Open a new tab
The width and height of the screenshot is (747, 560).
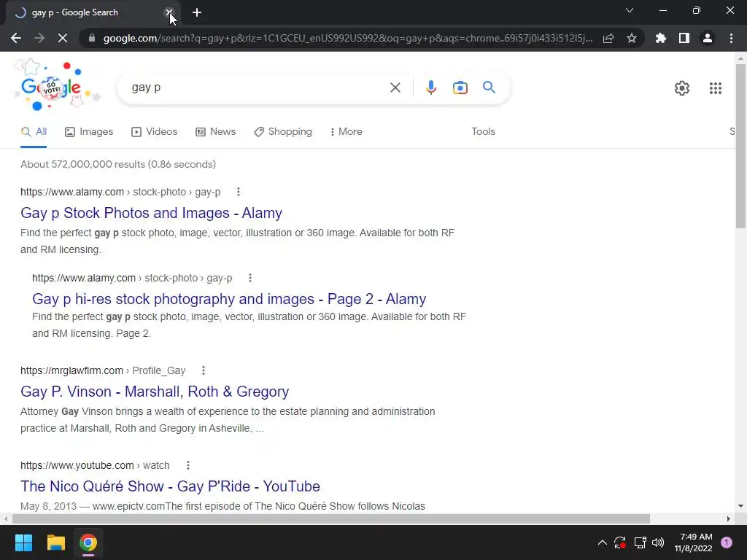click(197, 12)
